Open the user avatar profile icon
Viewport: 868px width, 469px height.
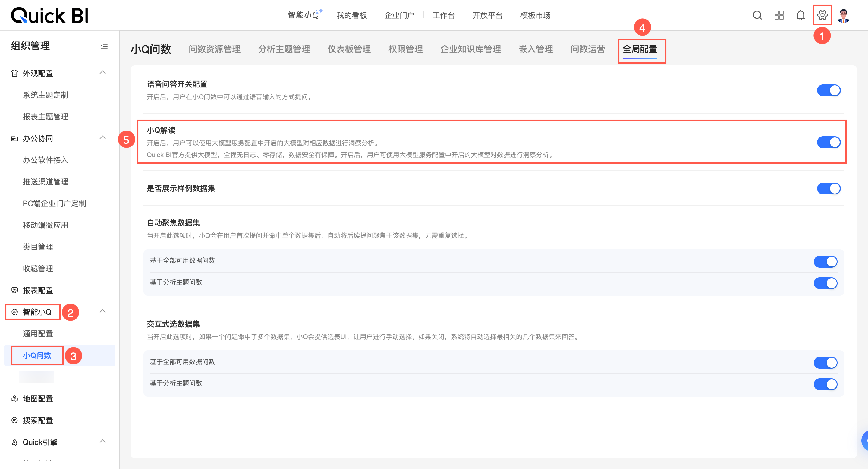843,15
